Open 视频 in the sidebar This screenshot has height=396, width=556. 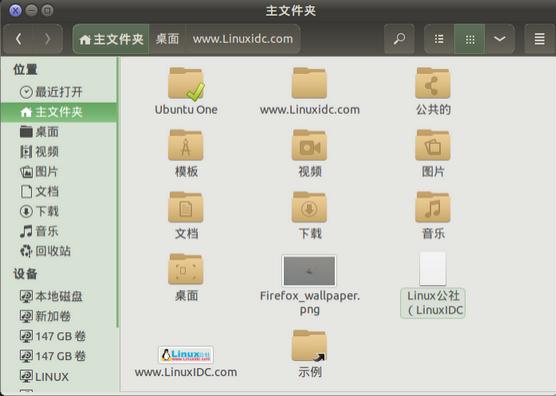click(x=59, y=152)
